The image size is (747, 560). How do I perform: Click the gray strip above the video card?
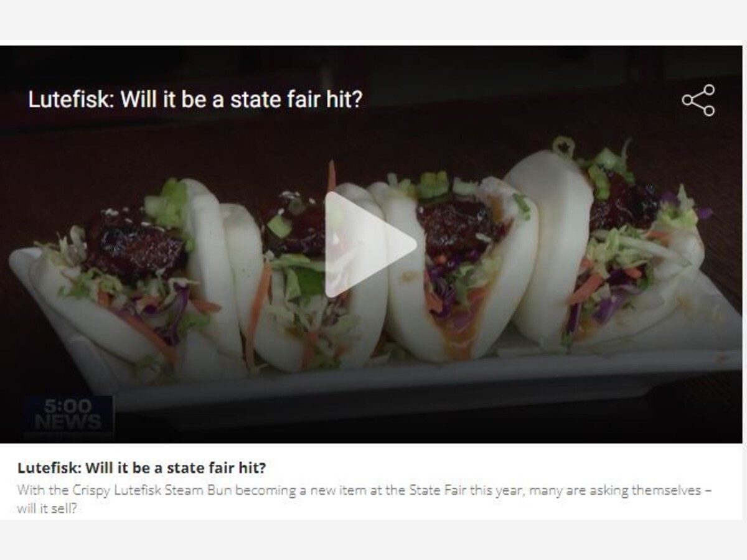(x=374, y=20)
